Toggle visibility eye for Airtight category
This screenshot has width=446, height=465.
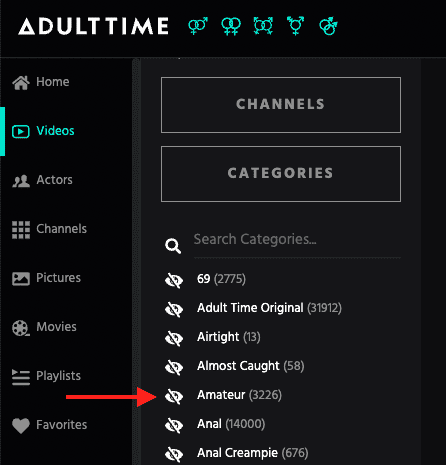[174, 338]
